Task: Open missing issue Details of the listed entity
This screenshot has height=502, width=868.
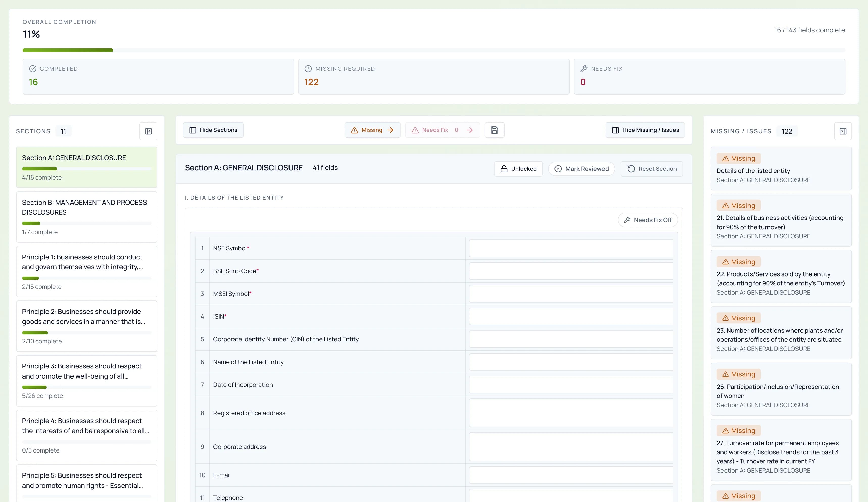Action: 781,169
